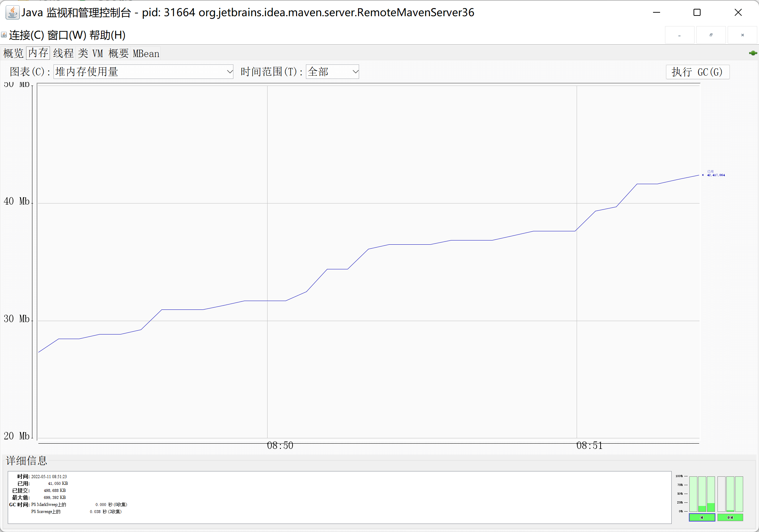
Task: Click the Java coffee cup title icon
Action: [12, 13]
